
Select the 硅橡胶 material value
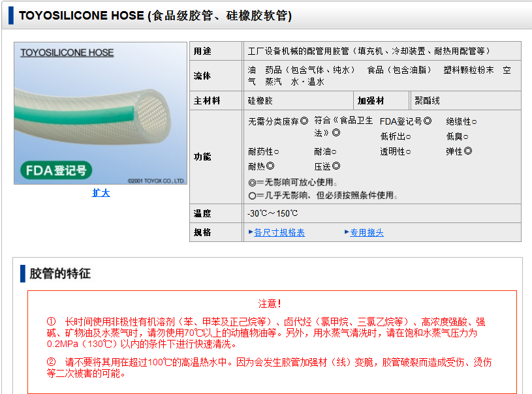260,100
